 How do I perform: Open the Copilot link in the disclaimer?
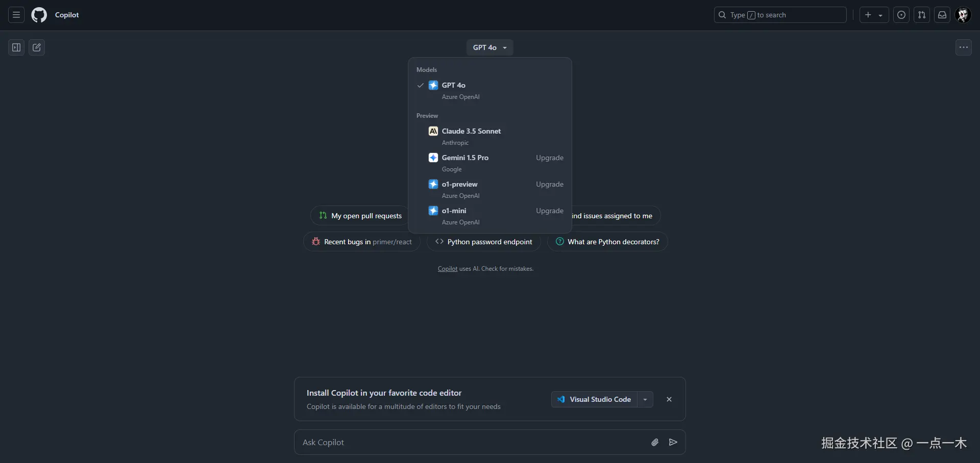(448, 269)
